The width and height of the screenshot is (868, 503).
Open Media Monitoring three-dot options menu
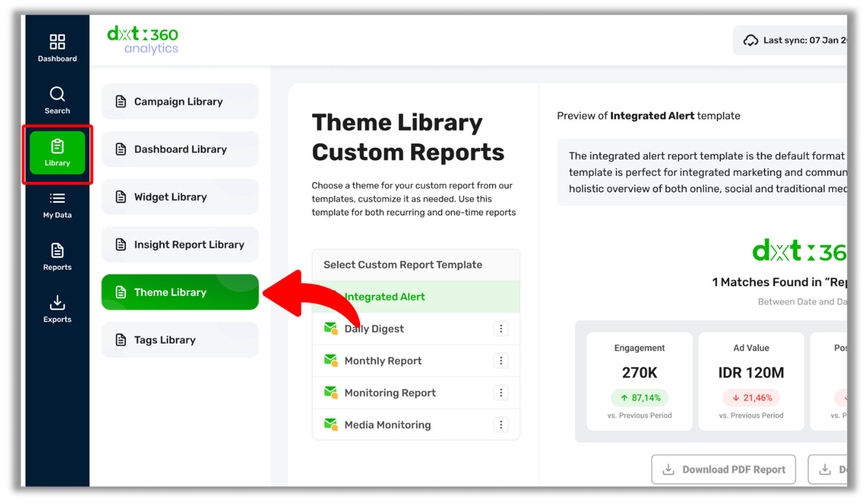coord(501,425)
